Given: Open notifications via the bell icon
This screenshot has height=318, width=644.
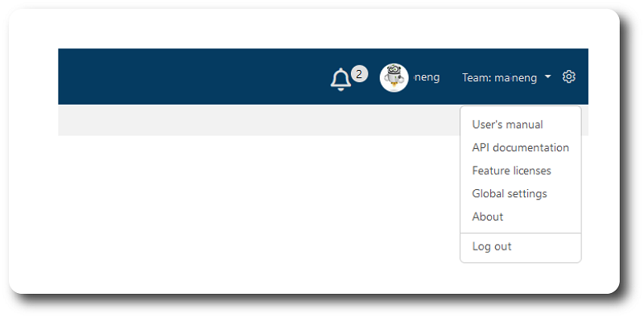Looking at the screenshot, I should 341,79.
